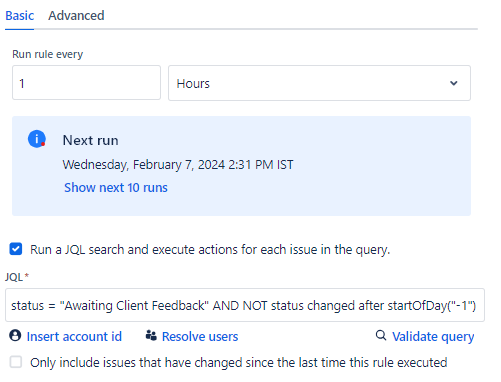The width and height of the screenshot is (501, 382).
Task: Click the Validate query magnifier icon
Action: coord(381,335)
